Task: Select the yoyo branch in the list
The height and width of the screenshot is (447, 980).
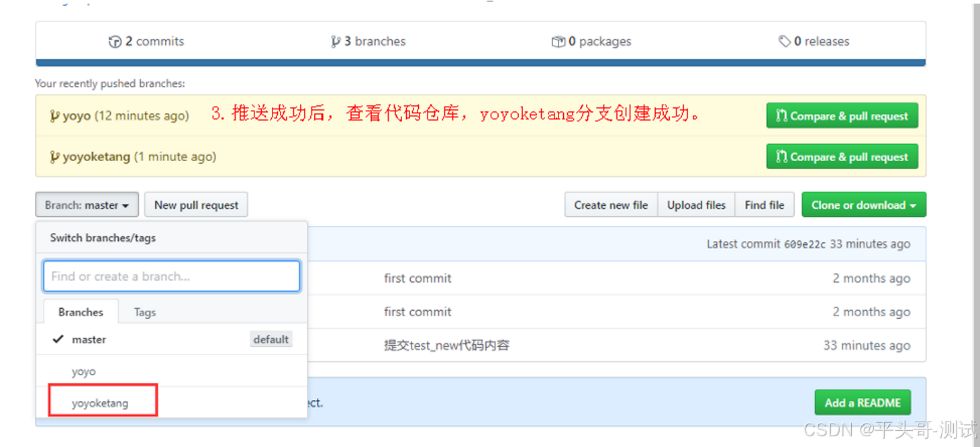Action: [172, 371]
